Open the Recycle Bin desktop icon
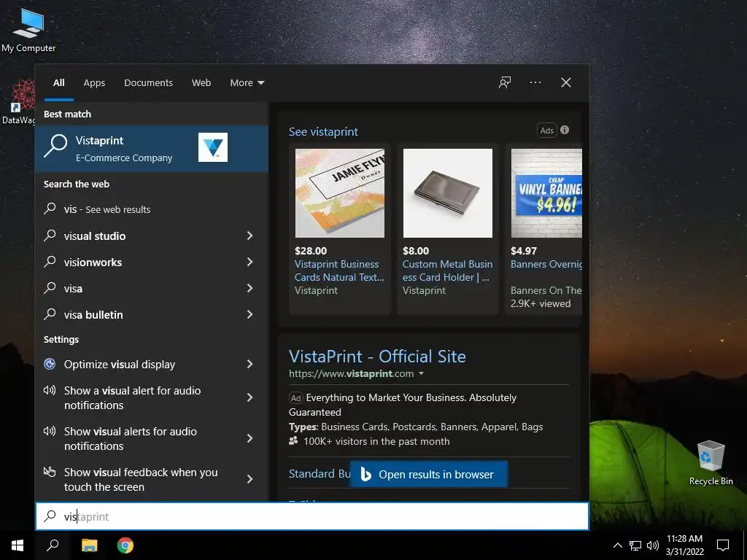Image resolution: width=747 pixels, height=560 pixels. coord(711,462)
